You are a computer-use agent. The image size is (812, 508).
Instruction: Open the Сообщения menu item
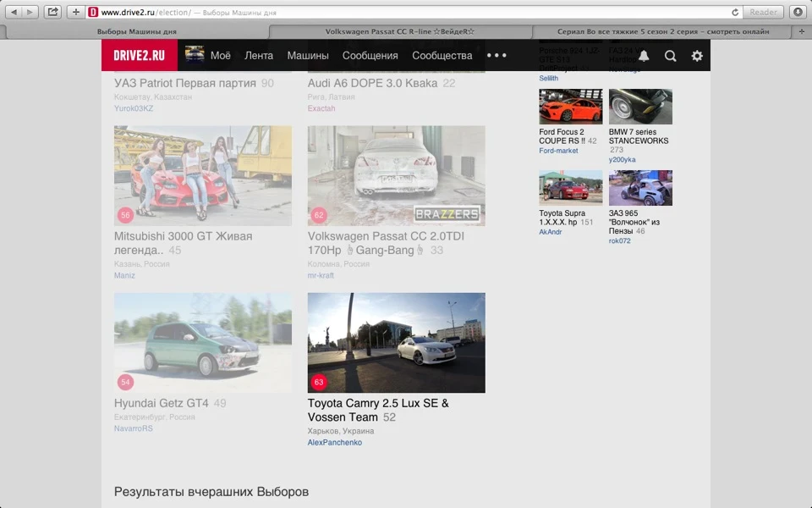point(370,56)
